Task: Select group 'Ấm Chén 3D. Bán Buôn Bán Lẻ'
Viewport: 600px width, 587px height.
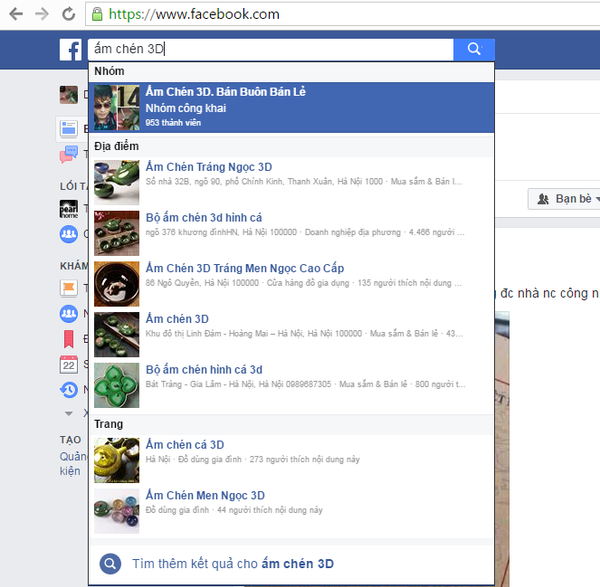Action: point(291,108)
